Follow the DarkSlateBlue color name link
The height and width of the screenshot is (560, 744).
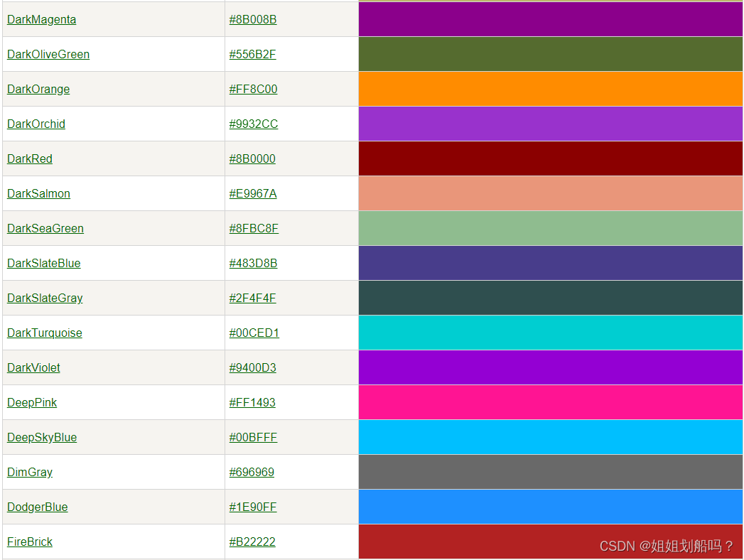tap(43, 264)
